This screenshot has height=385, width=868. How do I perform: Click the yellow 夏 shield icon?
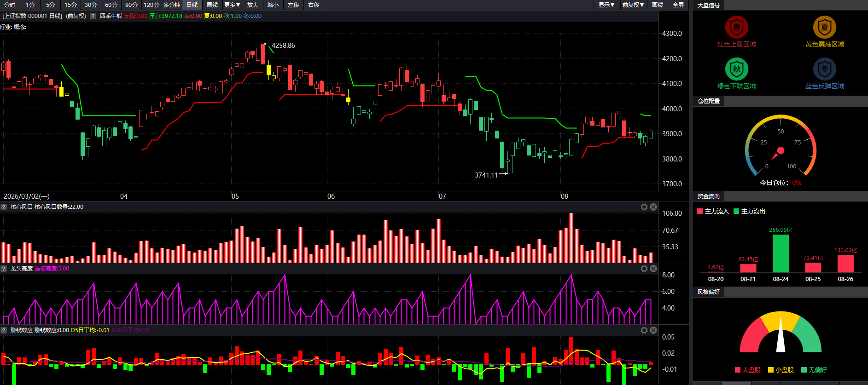825,27
